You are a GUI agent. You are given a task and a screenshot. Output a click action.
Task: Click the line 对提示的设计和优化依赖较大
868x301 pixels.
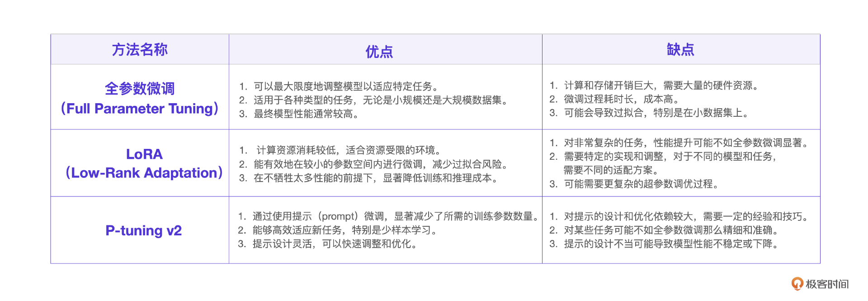coord(686,216)
